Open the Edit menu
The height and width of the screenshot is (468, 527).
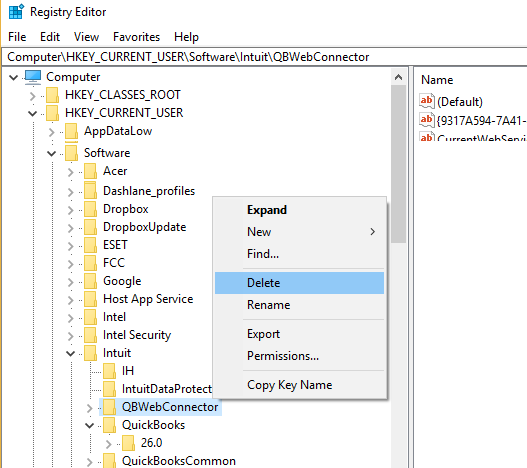[50, 37]
